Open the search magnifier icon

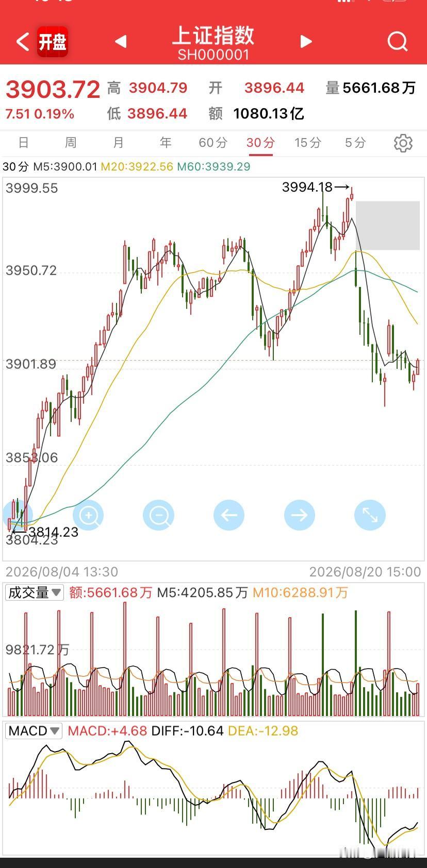[x=398, y=41]
